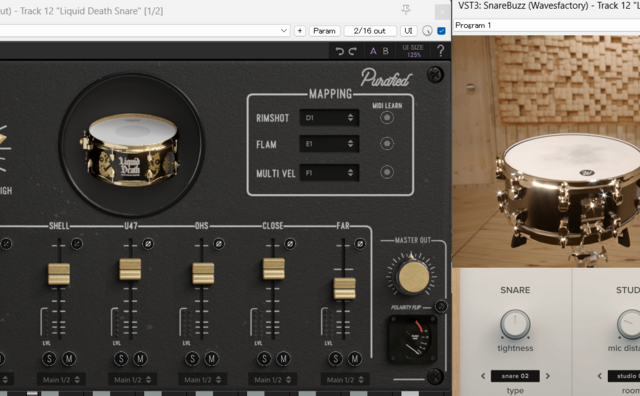Image resolution: width=640 pixels, height=396 pixels.
Task: Click the OHS channel phase invert icon
Action: tap(218, 244)
